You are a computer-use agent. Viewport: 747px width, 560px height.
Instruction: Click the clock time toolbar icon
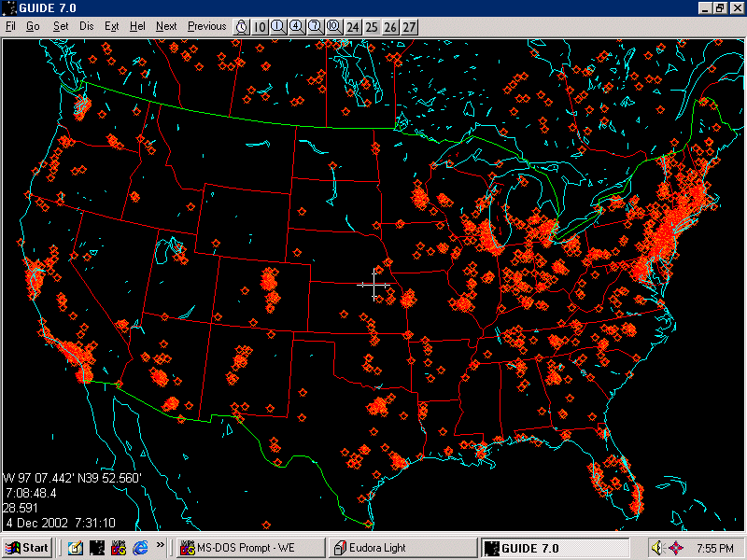241,26
